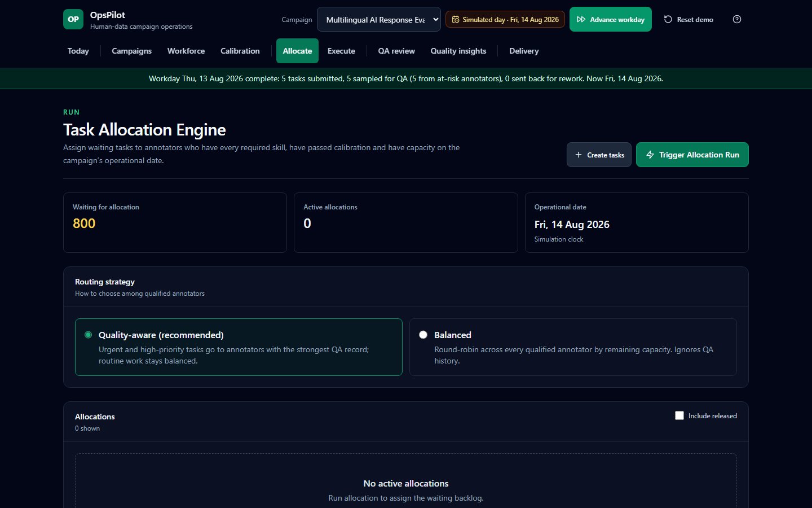Go to the Workforce tab
812x508 pixels.
[186, 51]
